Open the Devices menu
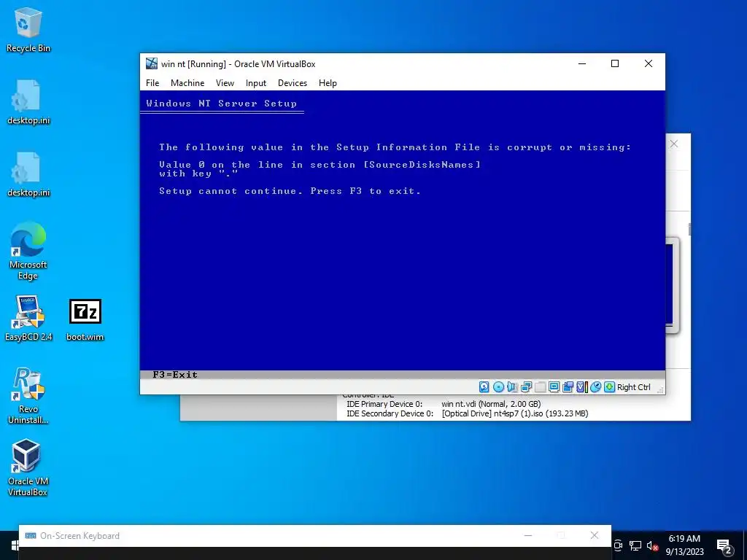 click(293, 83)
